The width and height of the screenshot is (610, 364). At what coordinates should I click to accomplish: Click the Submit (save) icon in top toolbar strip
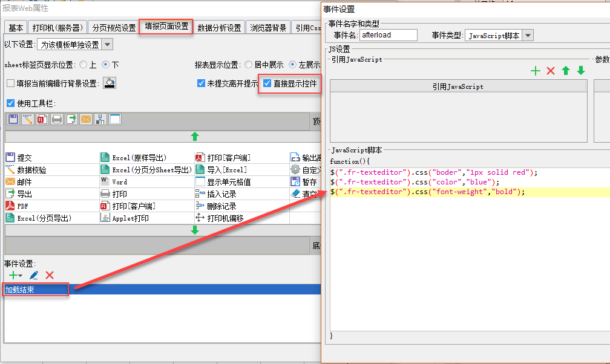coord(13,119)
